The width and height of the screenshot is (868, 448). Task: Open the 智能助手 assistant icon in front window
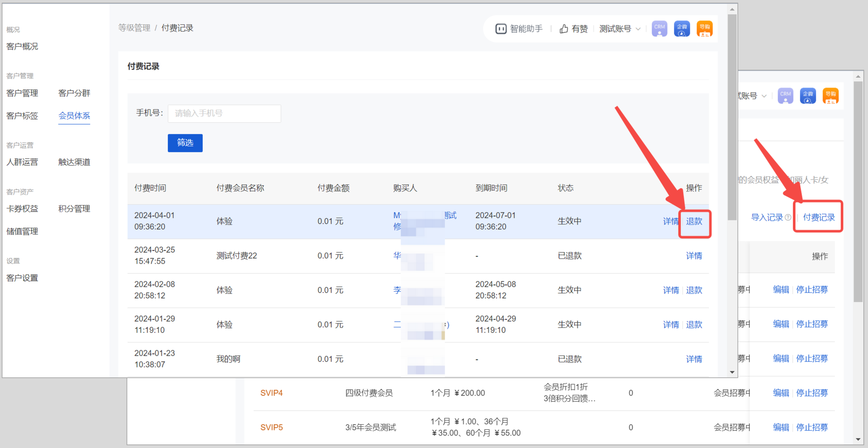[x=501, y=29]
